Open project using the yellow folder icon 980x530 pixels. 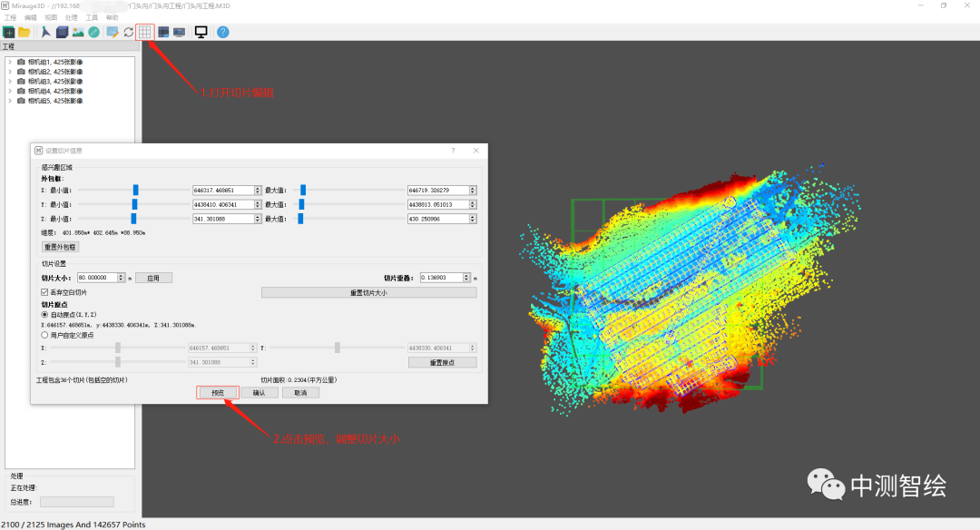pos(24,32)
